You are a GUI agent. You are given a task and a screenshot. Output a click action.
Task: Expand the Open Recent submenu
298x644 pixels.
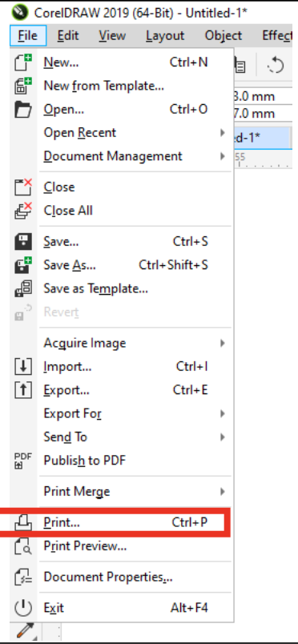pyautogui.click(x=135, y=133)
